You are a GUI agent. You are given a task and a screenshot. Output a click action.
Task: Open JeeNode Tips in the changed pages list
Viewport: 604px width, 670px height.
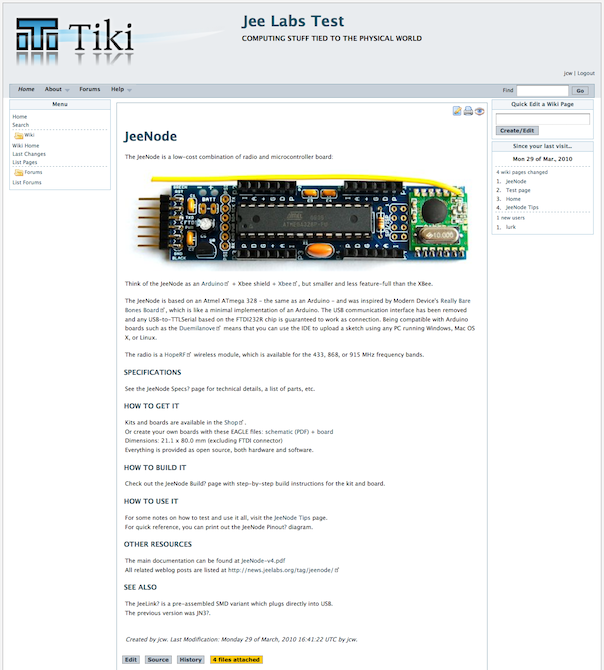point(522,208)
